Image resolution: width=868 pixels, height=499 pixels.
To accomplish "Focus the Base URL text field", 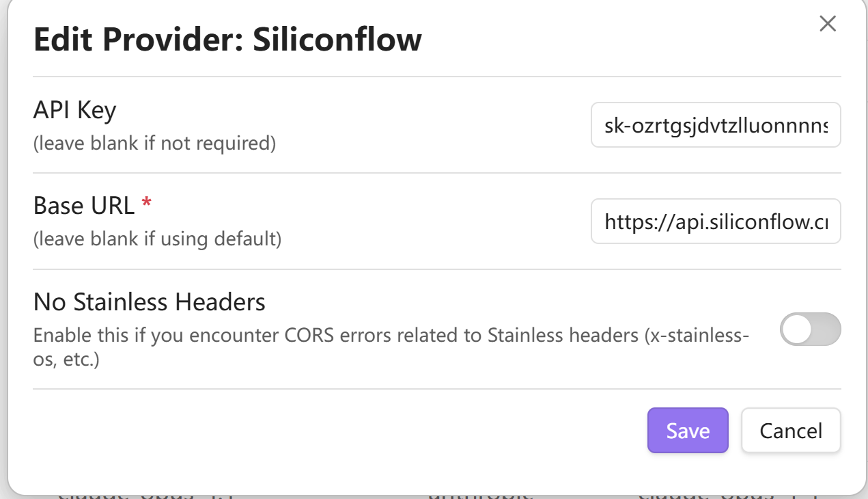I will point(715,221).
